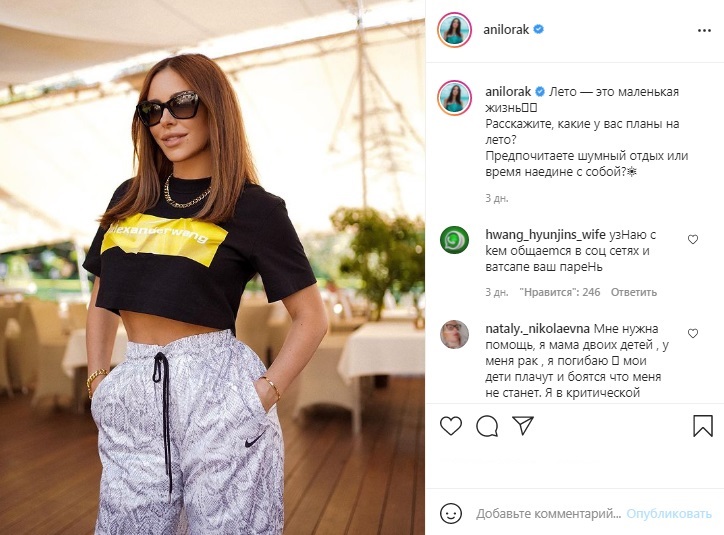Image resolution: width=724 pixels, height=535 pixels.
Task: Click the Опубликовать button
Action: (x=669, y=513)
